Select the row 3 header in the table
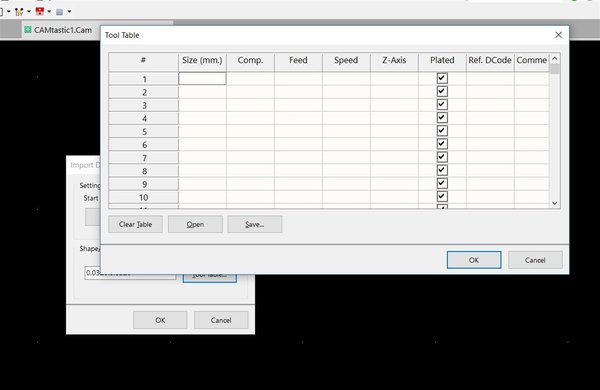600x390 pixels. coord(143,105)
